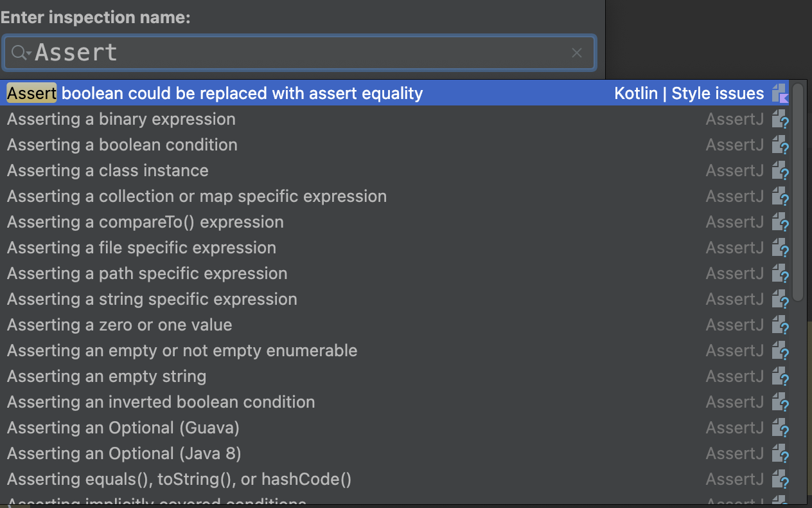
Task: Click icon beside 'Asserting a path specific expression'
Action: click(779, 273)
